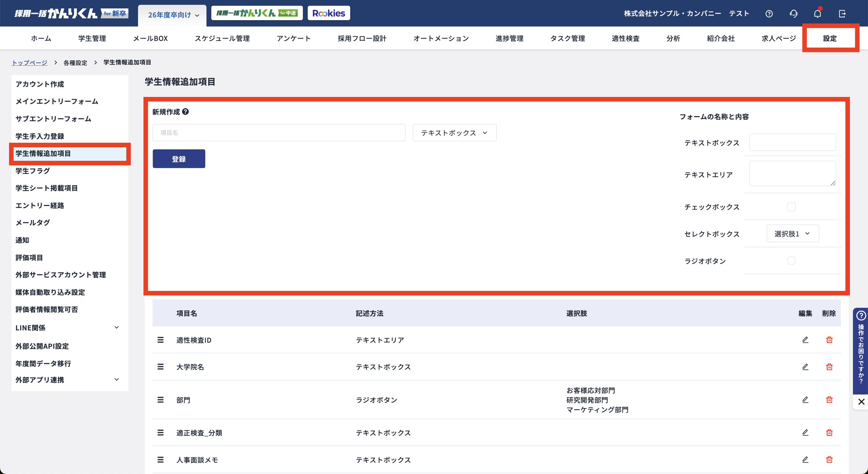The image size is (868, 474).
Task: Select the sample ラジオボタン radio button
Action: (791, 260)
